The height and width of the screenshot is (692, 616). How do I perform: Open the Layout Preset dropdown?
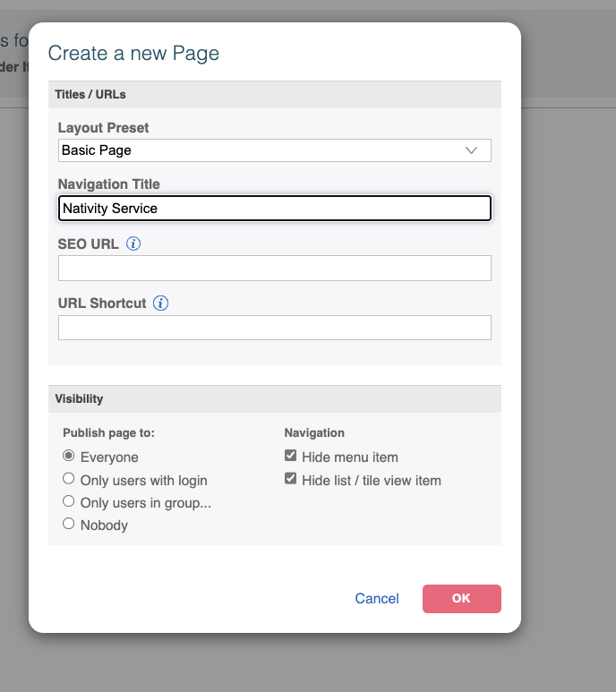click(274, 150)
